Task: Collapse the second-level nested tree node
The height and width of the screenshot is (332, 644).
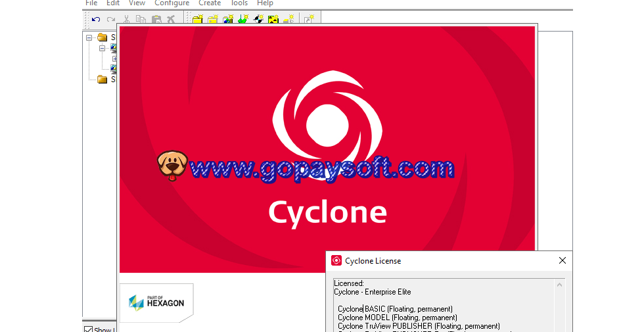Action: tap(103, 48)
